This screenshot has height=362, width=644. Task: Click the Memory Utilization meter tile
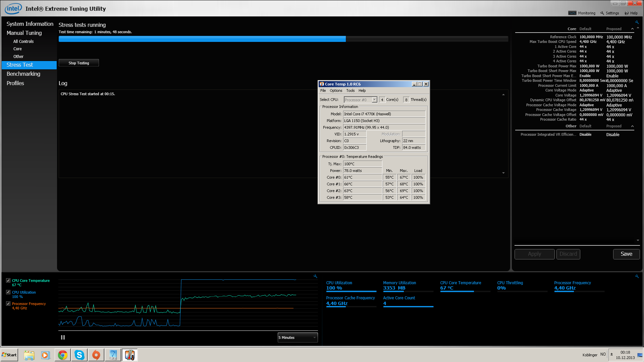pyautogui.click(x=408, y=286)
